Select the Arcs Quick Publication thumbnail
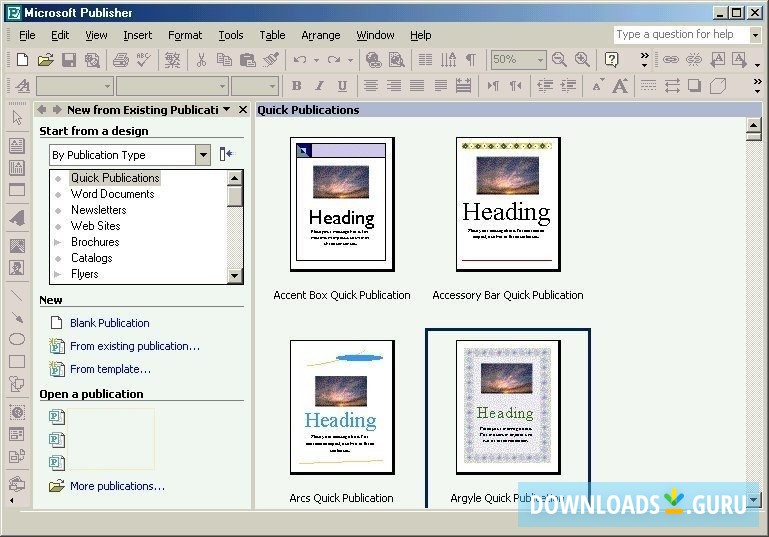 342,407
